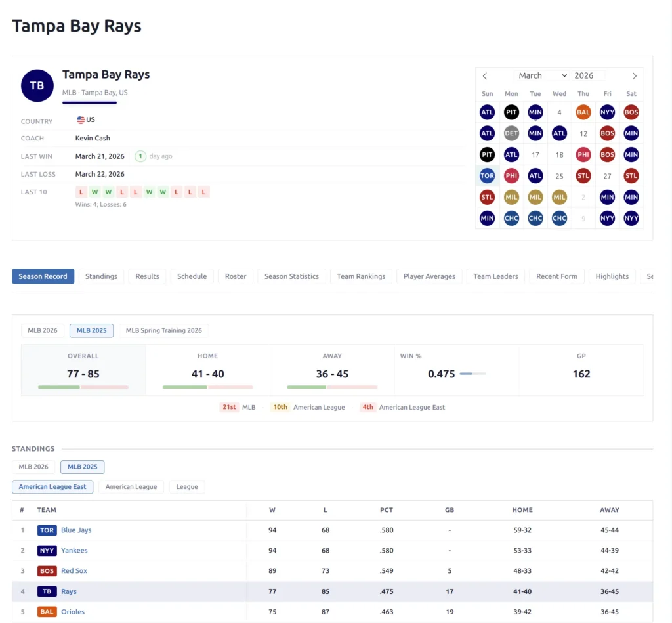The image size is (672, 623).
Task: Click the Win % progress bar
Action: pyautogui.click(x=472, y=374)
